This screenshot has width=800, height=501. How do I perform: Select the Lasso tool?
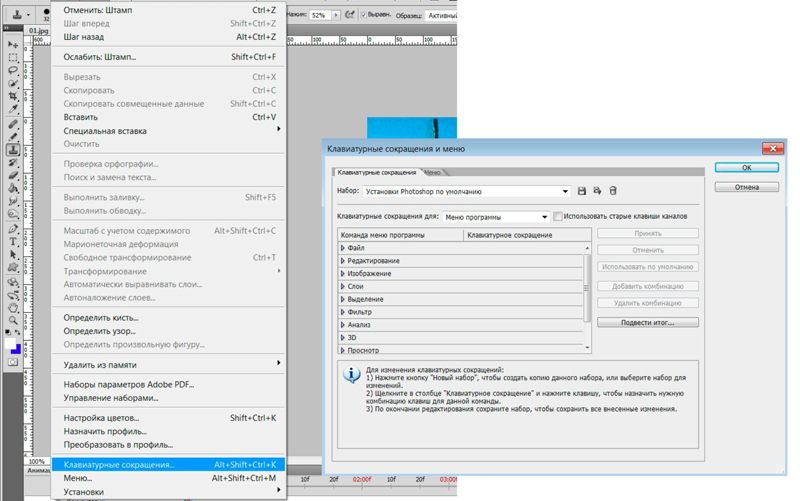(x=13, y=70)
